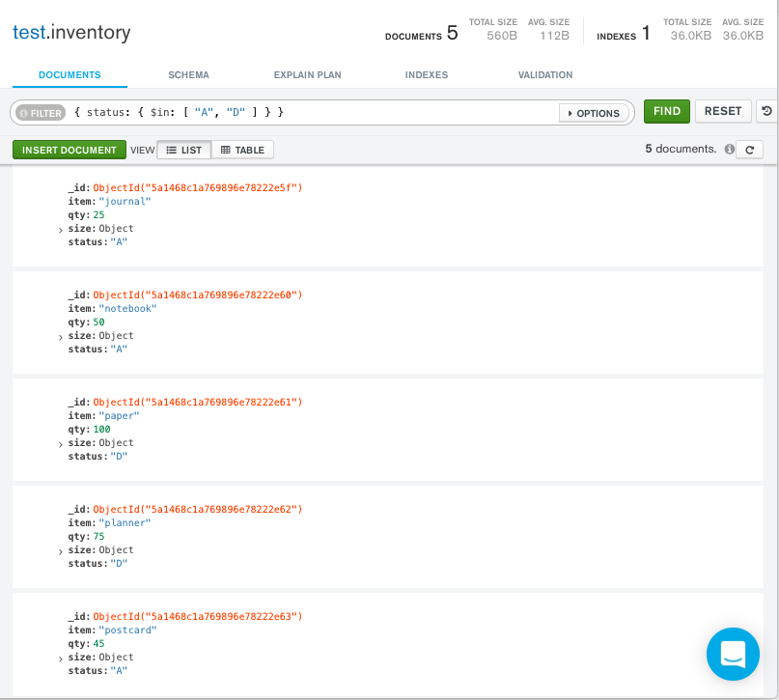
Task: Open the chat support bubble
Action: coord(733,654)
